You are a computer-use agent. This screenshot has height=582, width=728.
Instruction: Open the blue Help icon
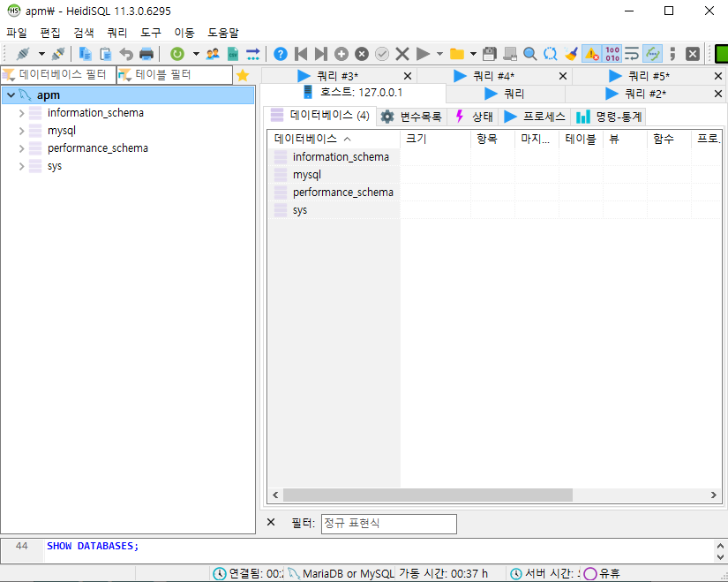(281, 54)
